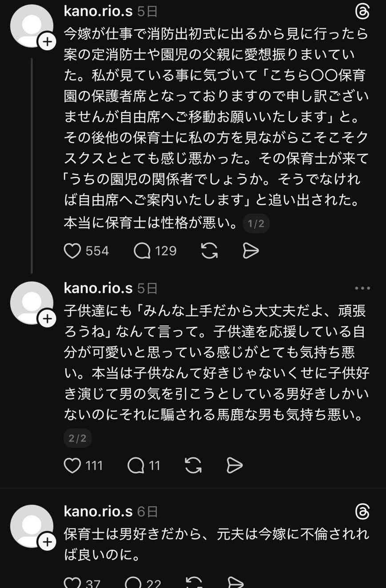Open replies on the 129-comment post
Viewport: 386px width, 588px height.
coord(142,251)
